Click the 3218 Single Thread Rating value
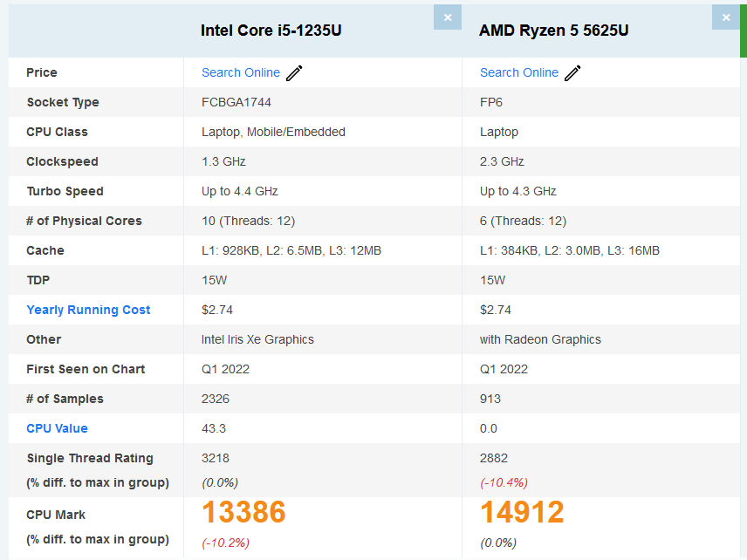 click(216, 458)
